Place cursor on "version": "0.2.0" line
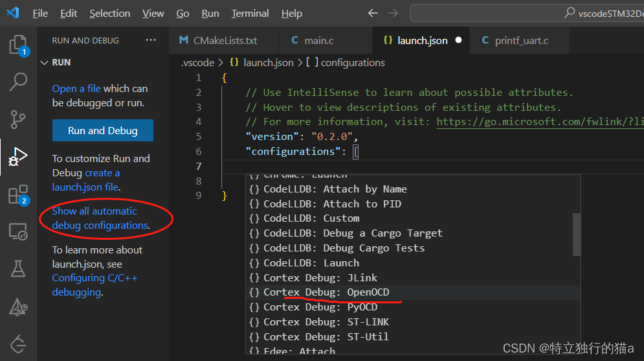The height and width of the screenshot is (361, 644). click(x=302, y=137)
